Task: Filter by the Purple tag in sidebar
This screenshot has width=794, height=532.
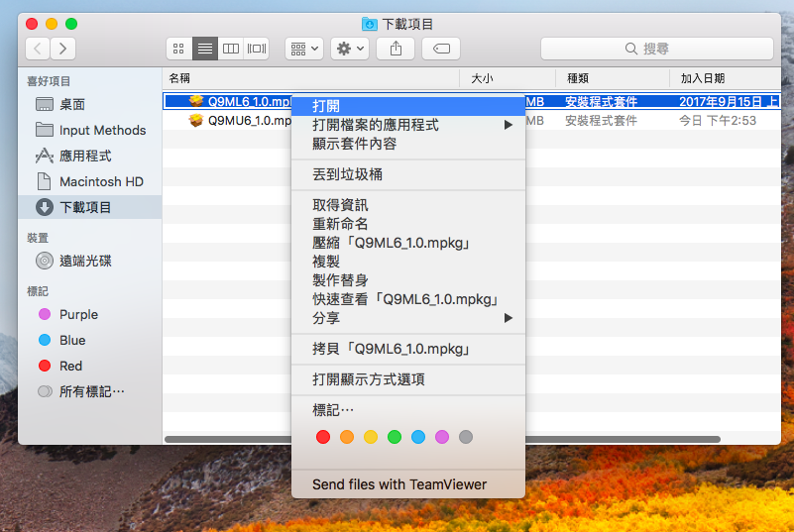Action: 90,314
